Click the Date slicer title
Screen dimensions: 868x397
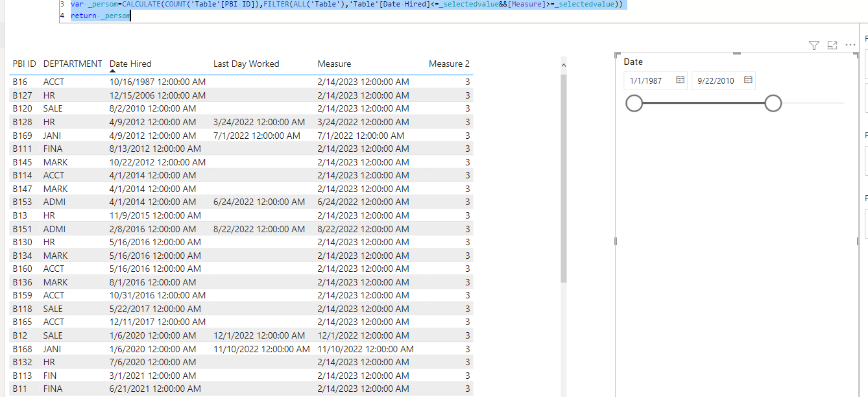[x=633, y=62]
